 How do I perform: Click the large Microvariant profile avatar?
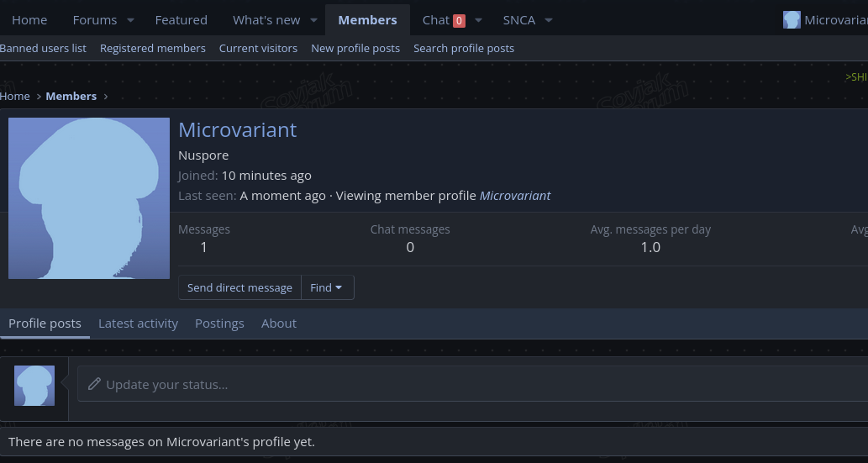[x=89, y=198]
